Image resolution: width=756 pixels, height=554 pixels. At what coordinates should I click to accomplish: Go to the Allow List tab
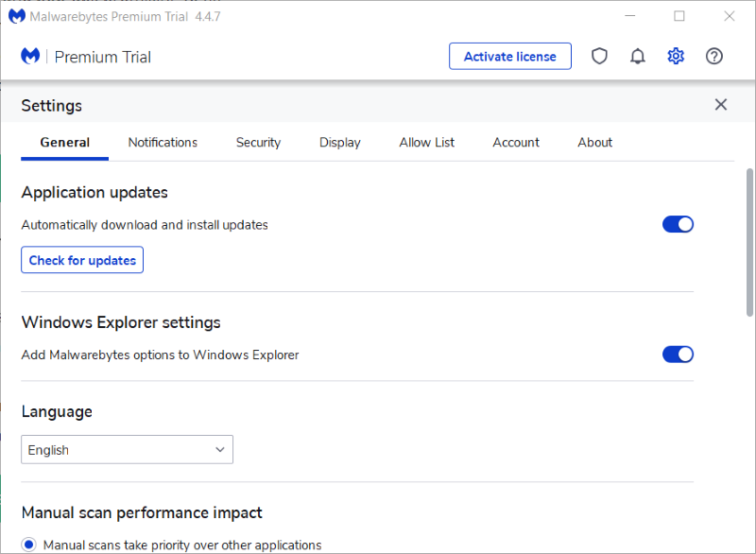click(x=426, y=143)
